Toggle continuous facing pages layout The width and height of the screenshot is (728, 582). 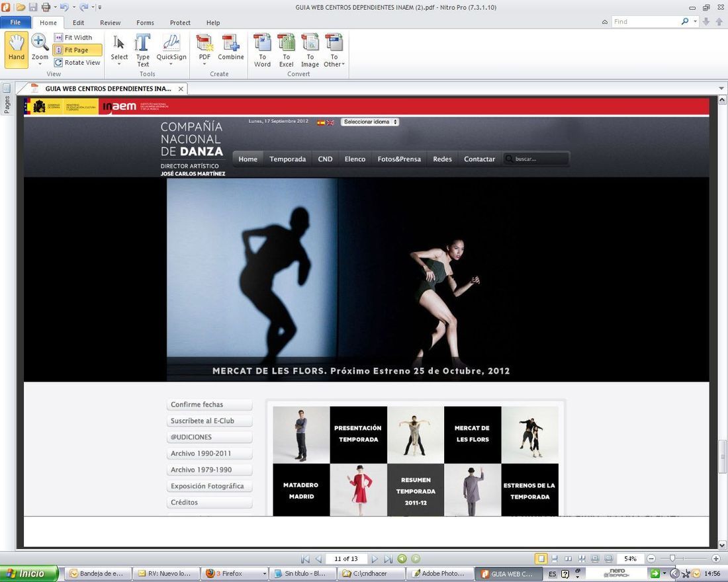(582, 559)
